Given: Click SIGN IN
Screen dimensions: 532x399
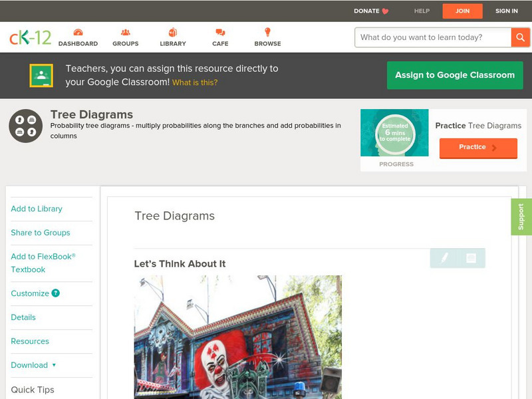Looking at the screenshot, I should [x=507, y=11].
